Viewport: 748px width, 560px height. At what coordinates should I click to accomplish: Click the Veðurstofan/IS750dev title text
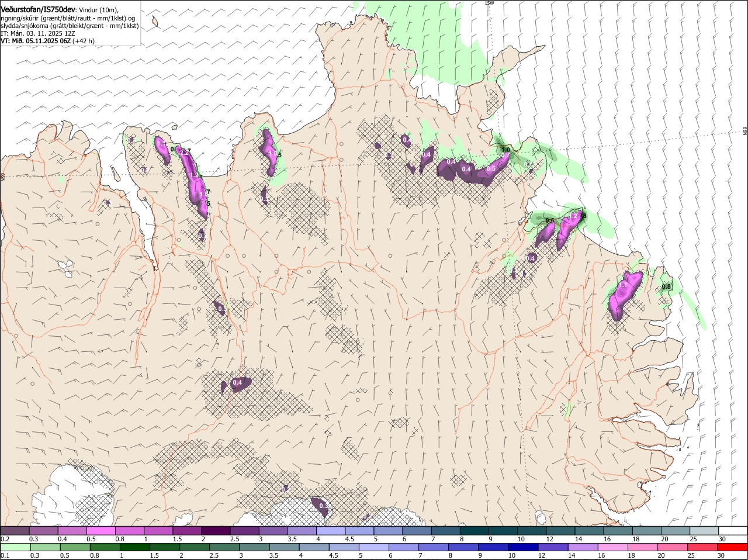(38, 9)
